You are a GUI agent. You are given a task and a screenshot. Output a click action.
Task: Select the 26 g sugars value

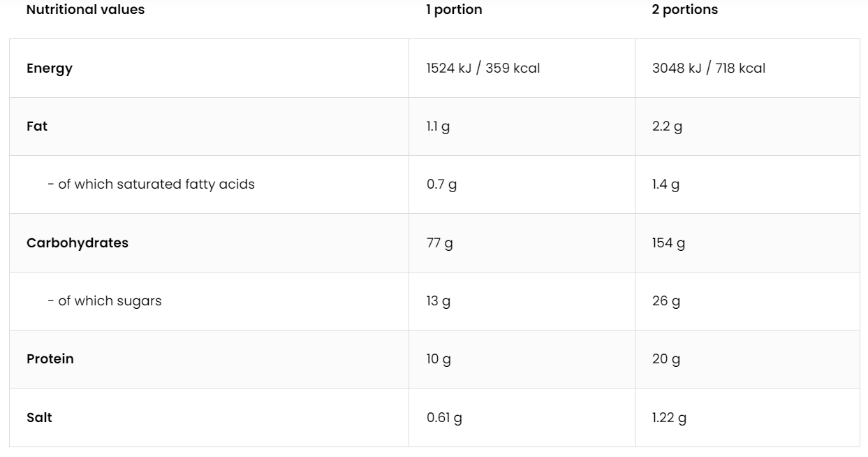[665, 301]
